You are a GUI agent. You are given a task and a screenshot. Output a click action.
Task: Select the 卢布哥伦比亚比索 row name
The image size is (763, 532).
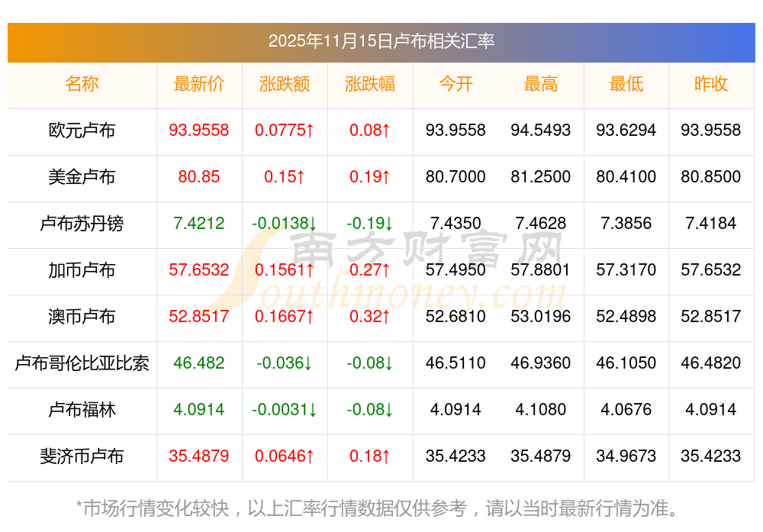coord(82,363)
